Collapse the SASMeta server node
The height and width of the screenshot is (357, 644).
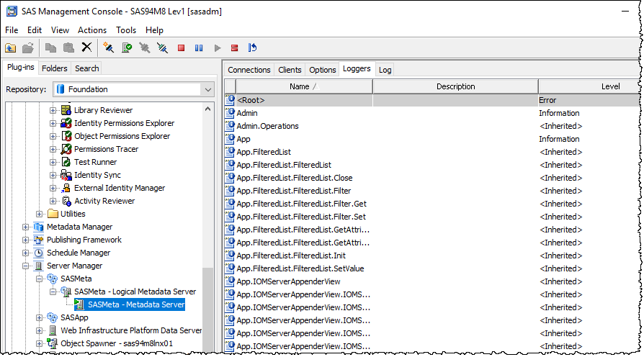point(40,279)
